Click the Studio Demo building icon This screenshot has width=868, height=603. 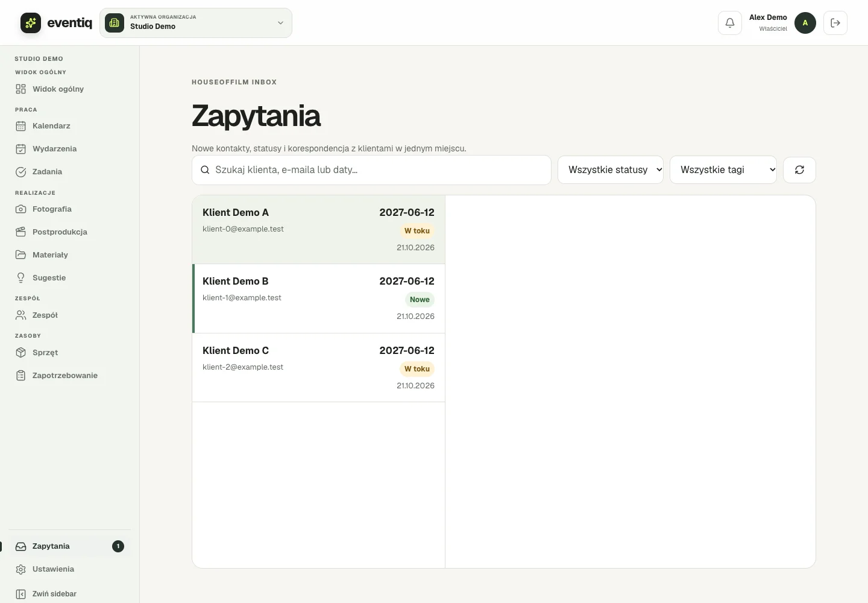tap(115, 23)
